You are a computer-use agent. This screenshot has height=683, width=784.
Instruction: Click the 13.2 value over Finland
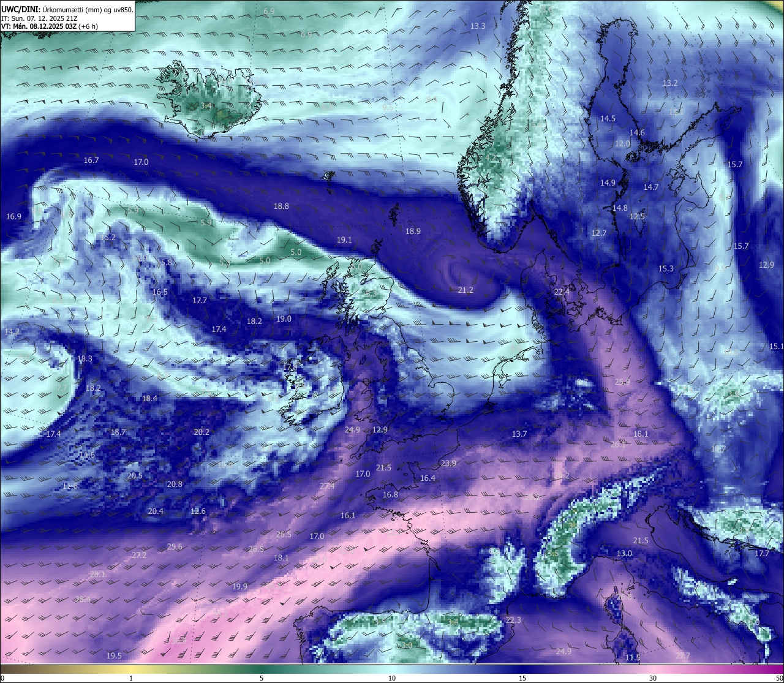click(671, 83)
